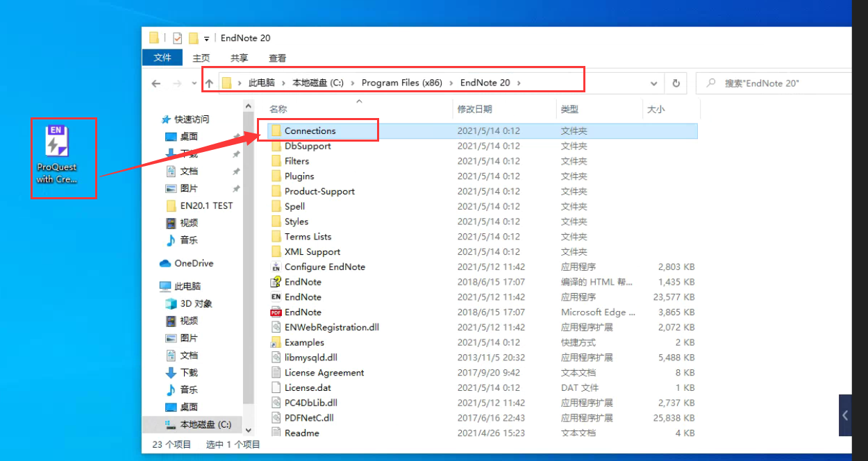Screen dimensions: 868x461
Task: Click the License.dat file icon
Action: (x=276, y=388)
